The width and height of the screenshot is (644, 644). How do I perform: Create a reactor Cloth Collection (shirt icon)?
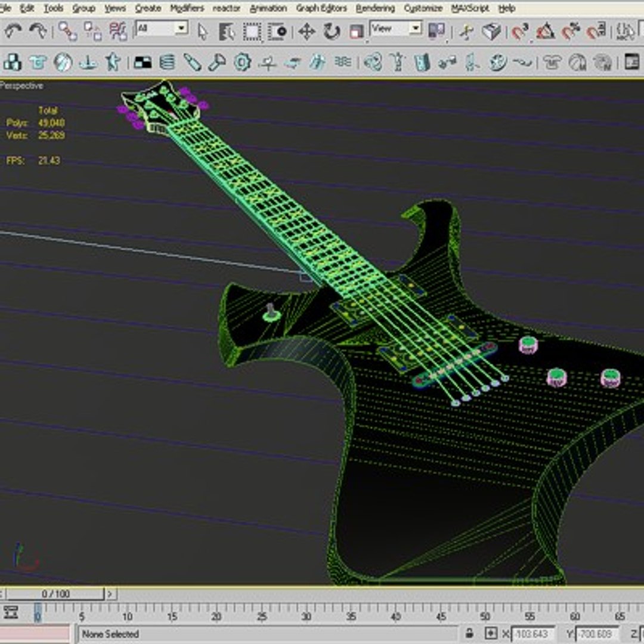coord(38,63)
